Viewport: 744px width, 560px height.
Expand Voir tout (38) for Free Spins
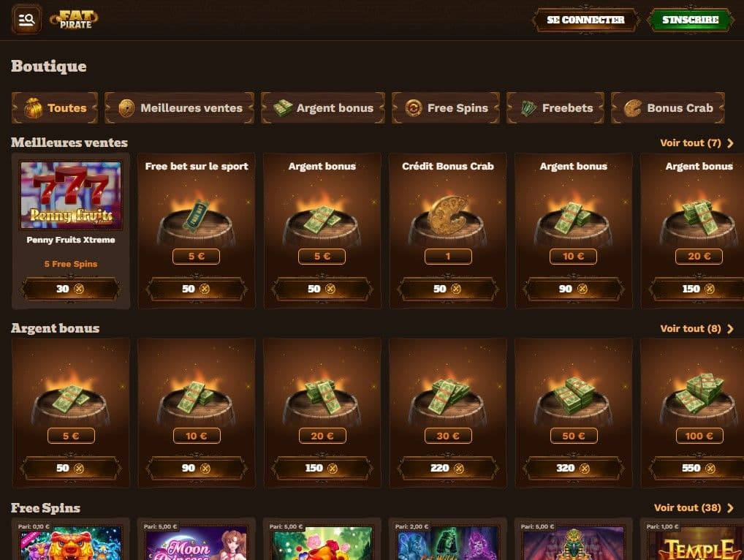click(x=694, y=508)
